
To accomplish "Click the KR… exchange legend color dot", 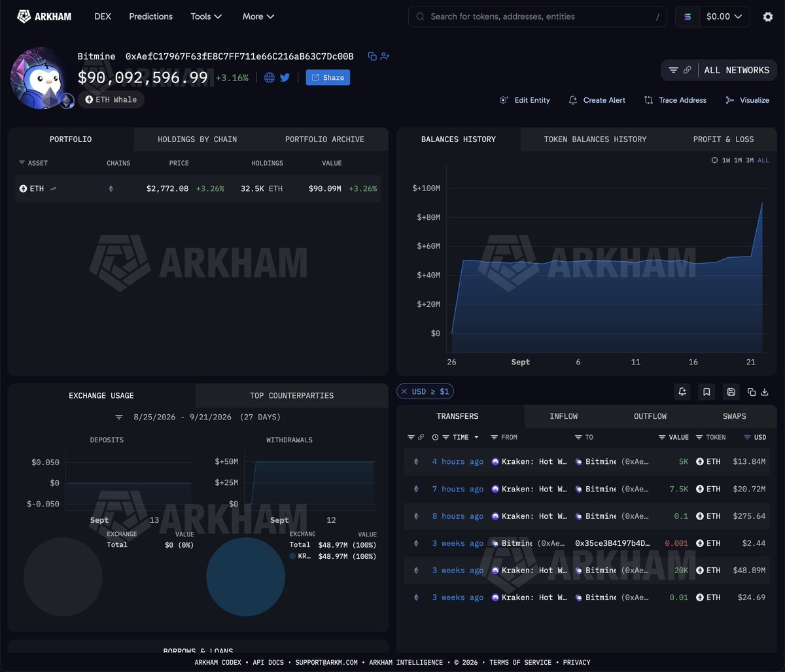I will (292, 556).
